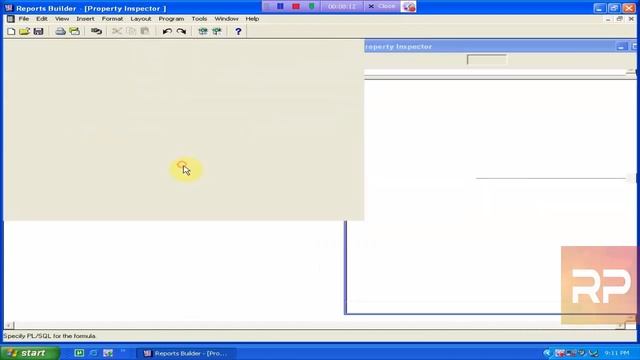Click the right arrow of the horizontal scrollbar

point(620,325)
